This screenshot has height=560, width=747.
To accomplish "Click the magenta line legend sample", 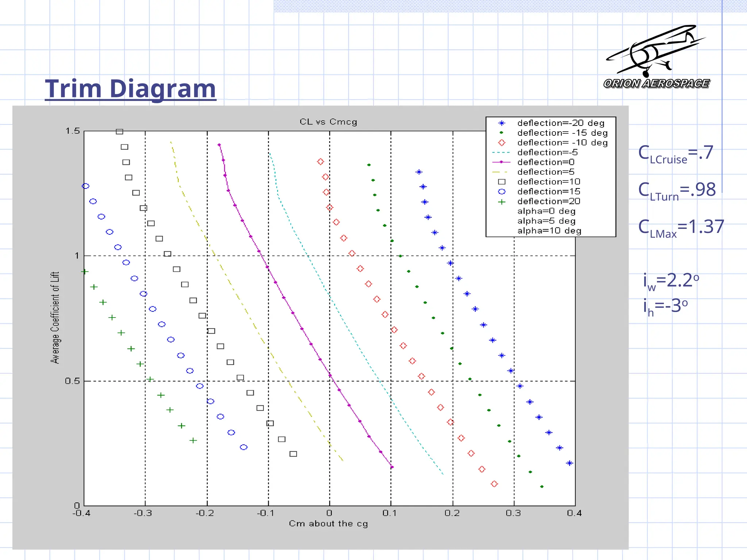I will click(x=501, y=162).
